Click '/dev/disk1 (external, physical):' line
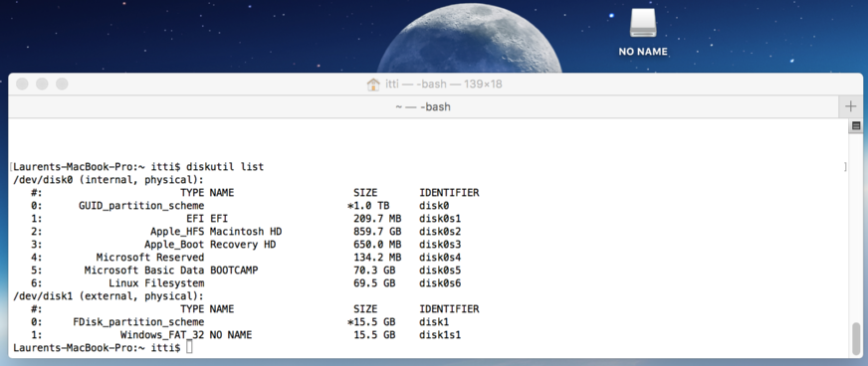The height and width of the screenshot is (366, 868). click(108, 295)
